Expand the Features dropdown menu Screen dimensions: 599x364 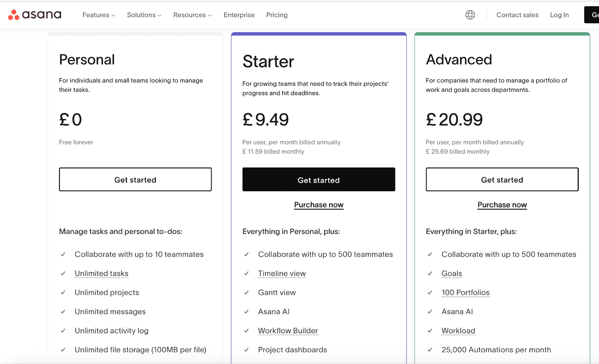tap(99, 15)
